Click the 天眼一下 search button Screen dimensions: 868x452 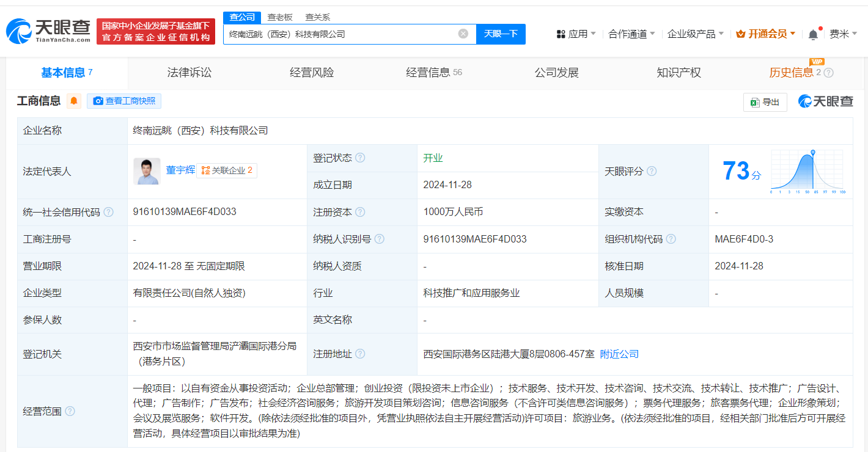point(501,34)
